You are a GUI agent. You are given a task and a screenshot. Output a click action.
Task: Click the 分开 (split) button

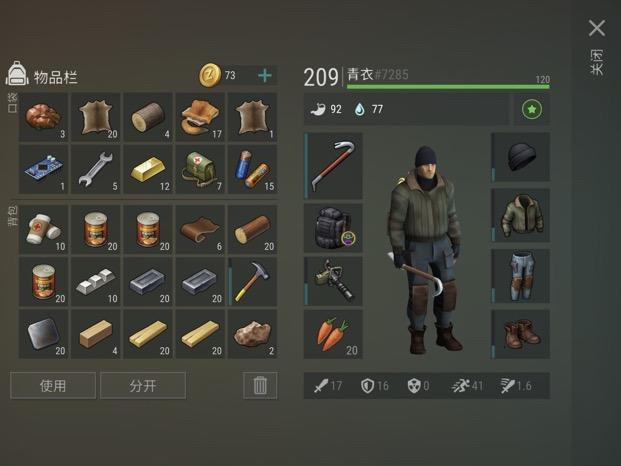click(143, 385)
